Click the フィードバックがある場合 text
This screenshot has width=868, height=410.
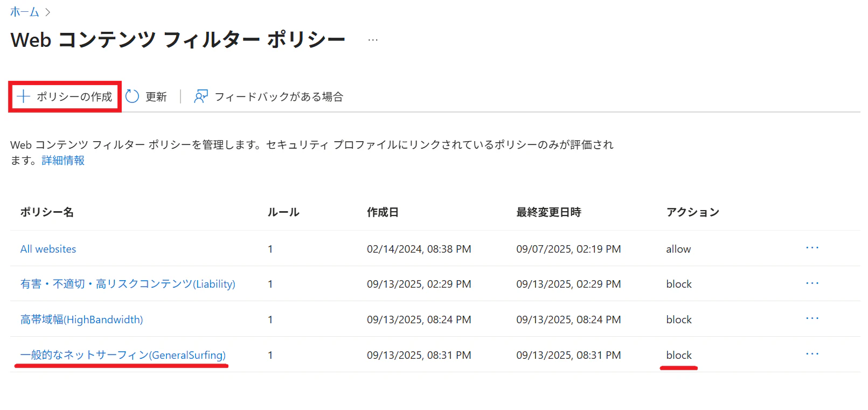tap(279, 96)
